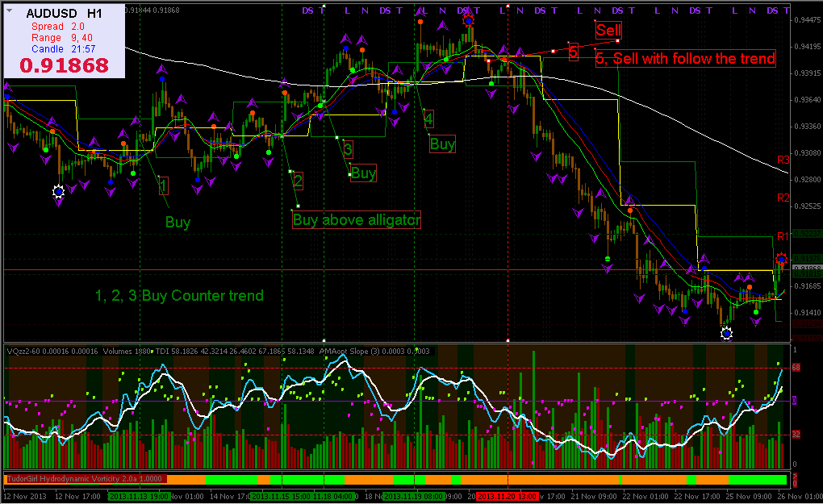
Task: Select the boxed Sell label
Action: click(608, 31)
